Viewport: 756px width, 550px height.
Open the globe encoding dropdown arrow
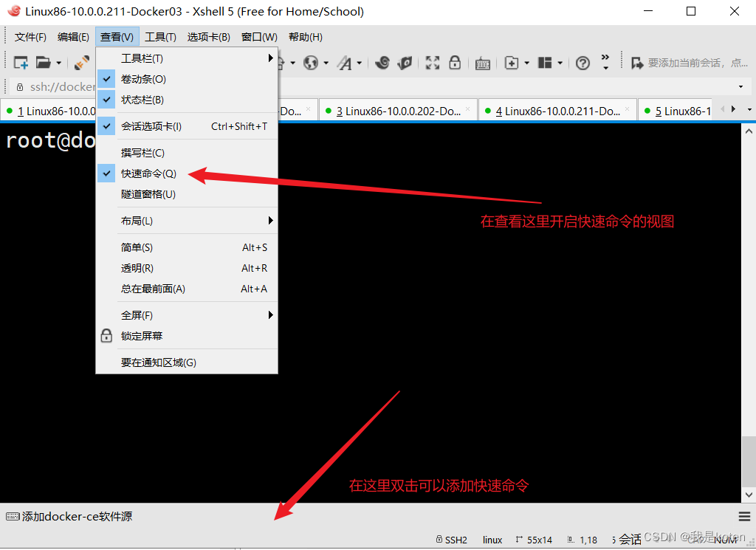[x=326, y=63]
